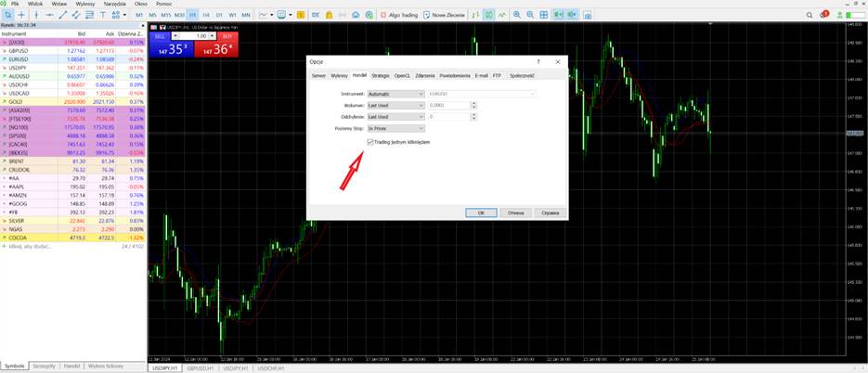Pick the text label tool

(102, 15)
